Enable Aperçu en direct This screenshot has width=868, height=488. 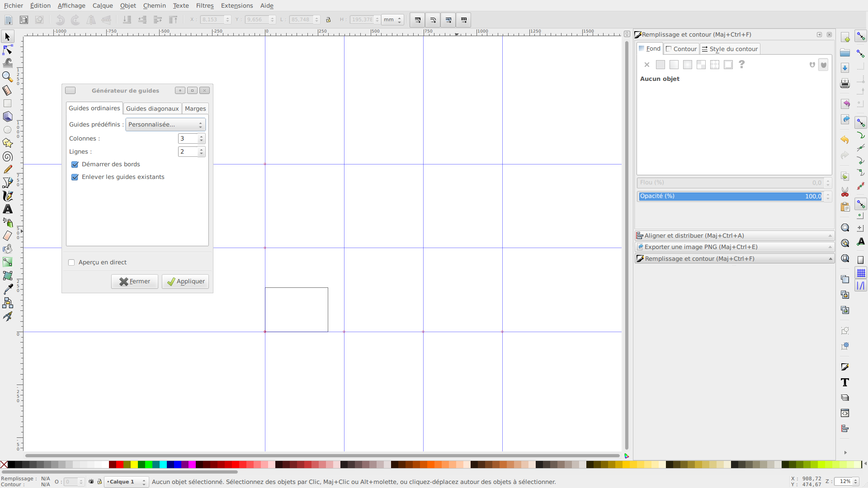[71, 262]
